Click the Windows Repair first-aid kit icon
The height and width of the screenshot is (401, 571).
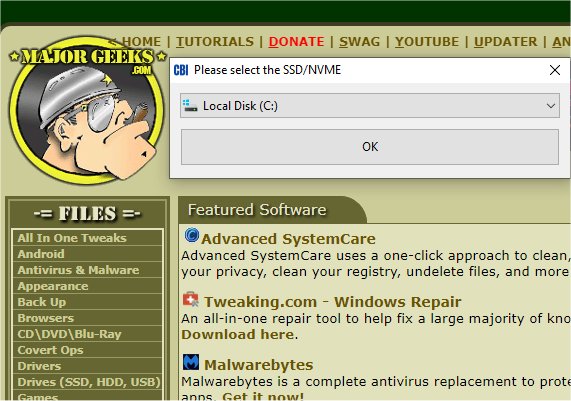191,299
